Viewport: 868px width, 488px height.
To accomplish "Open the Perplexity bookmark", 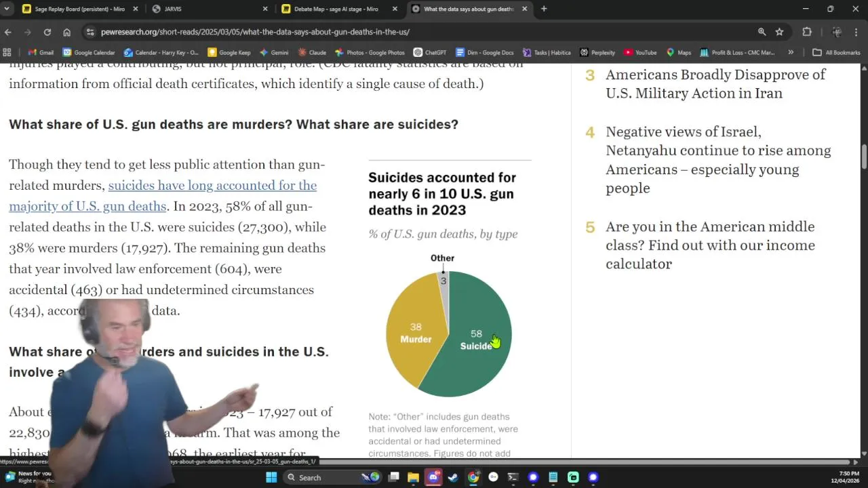I will [x=597, y=52].
